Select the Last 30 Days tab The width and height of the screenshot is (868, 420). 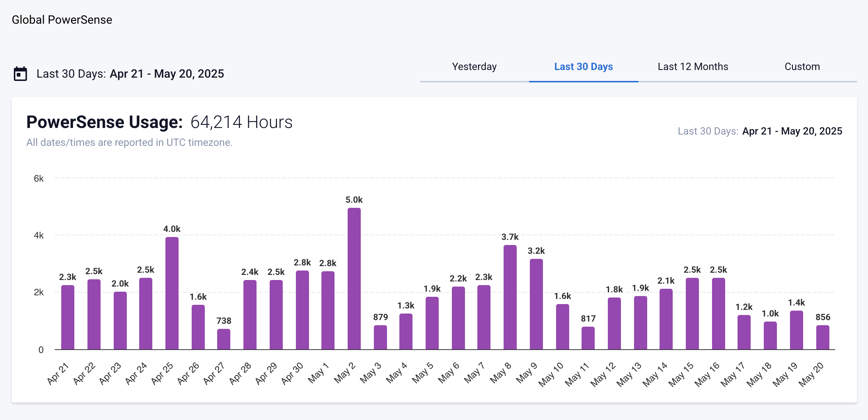point(583,67)
